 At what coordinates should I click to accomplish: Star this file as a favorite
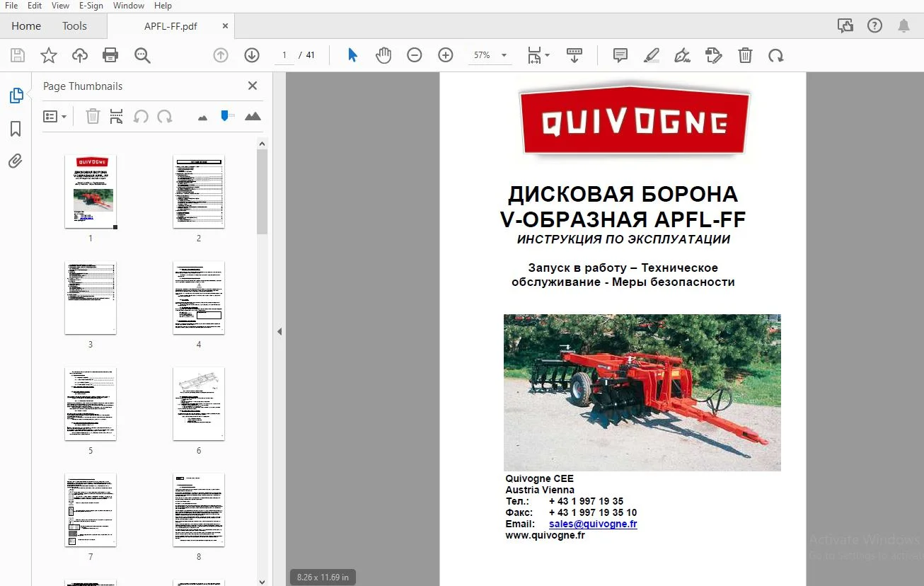tap(49, 55)
